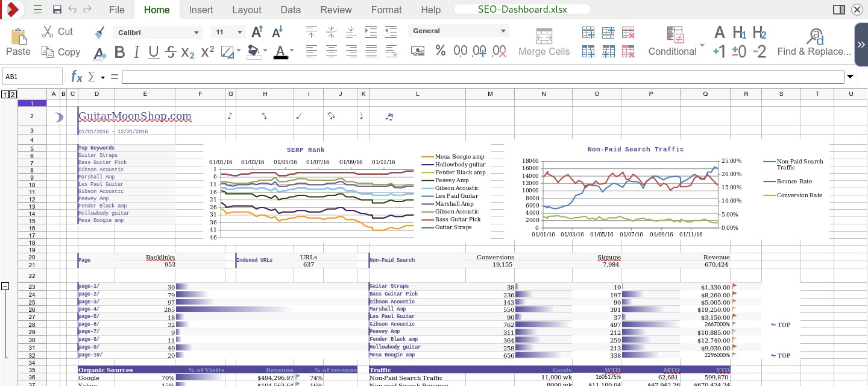The width and height of the screenshot is (868, 386).
Task: Justify the cell text
Action: point(371,52)
